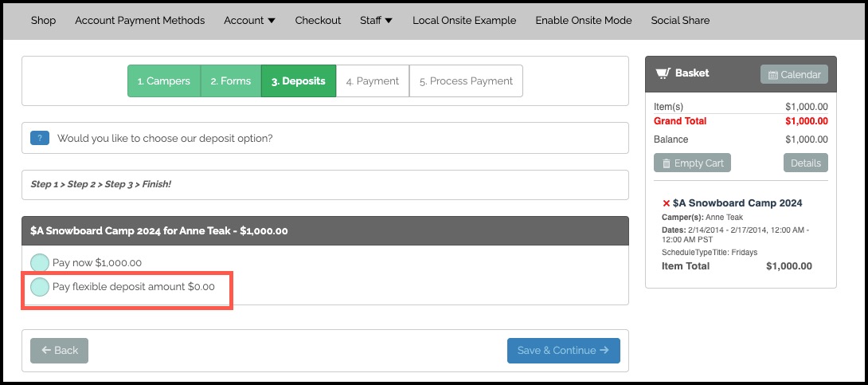Open $A Snowboard Camp 2024 basket item link
This screenshot has height=385, width=868.
[x=737, y=203]
